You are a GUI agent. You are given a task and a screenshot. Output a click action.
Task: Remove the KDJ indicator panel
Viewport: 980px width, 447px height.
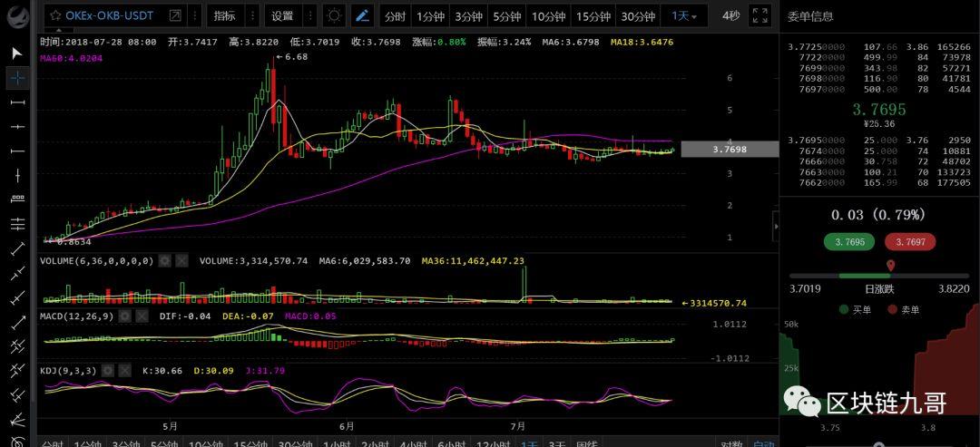(124, 371)
